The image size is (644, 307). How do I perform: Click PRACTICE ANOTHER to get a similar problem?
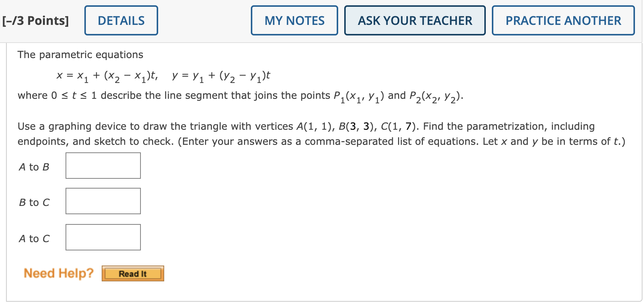[563, 21]
